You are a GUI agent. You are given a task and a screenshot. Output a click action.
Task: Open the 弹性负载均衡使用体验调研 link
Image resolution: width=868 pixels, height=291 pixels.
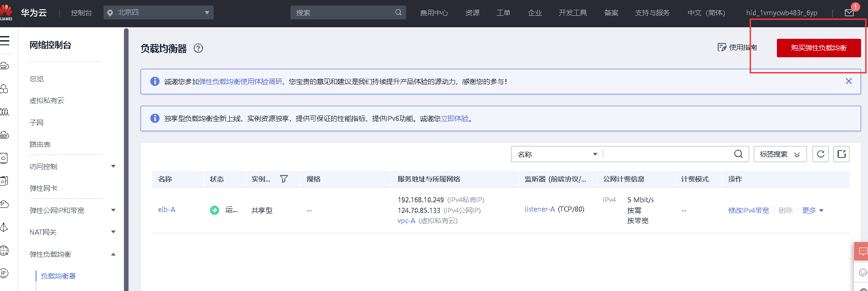click(240, 82)
